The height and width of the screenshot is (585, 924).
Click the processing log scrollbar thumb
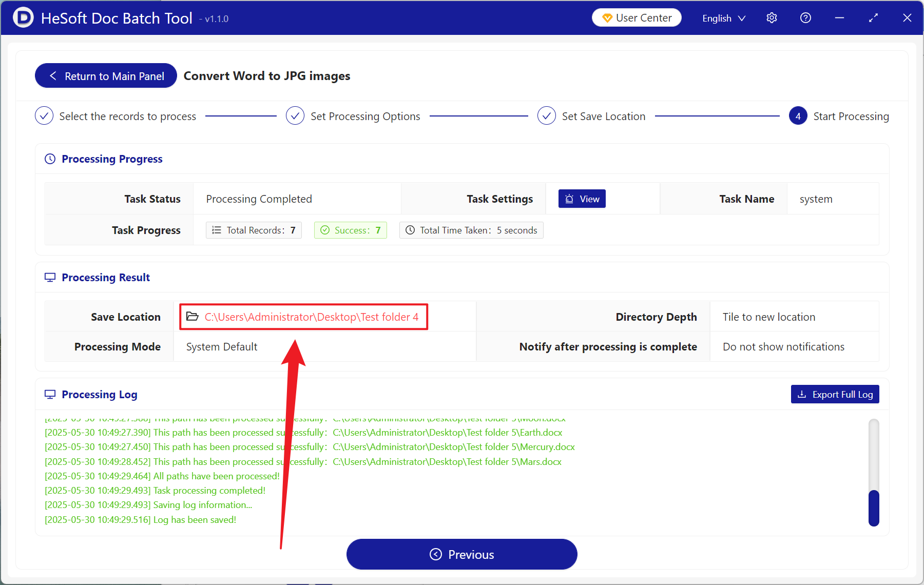tap(874, 508)
